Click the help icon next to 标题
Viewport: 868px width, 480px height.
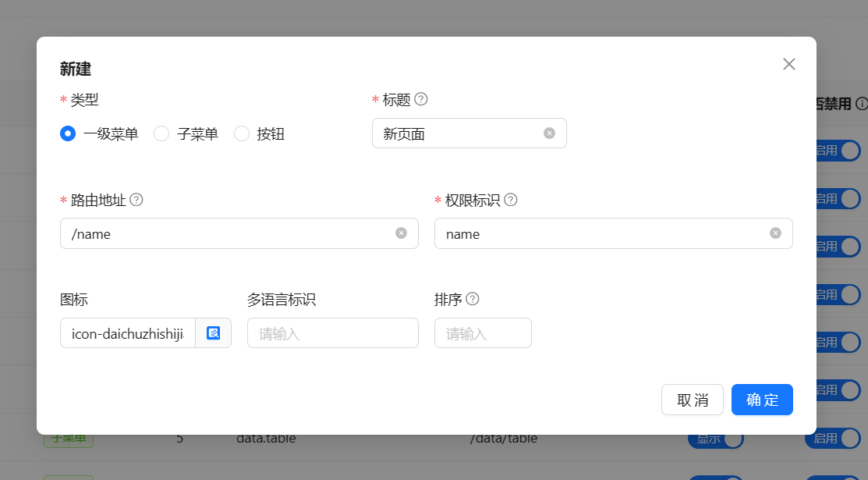[421, 99]
